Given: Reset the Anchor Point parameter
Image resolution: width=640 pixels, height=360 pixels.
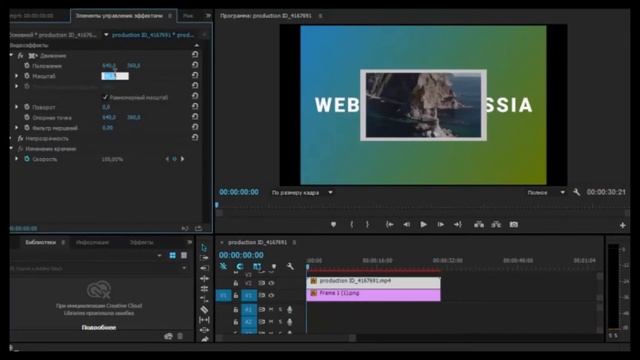Looking at the screenshot, I should click(195, 117).
